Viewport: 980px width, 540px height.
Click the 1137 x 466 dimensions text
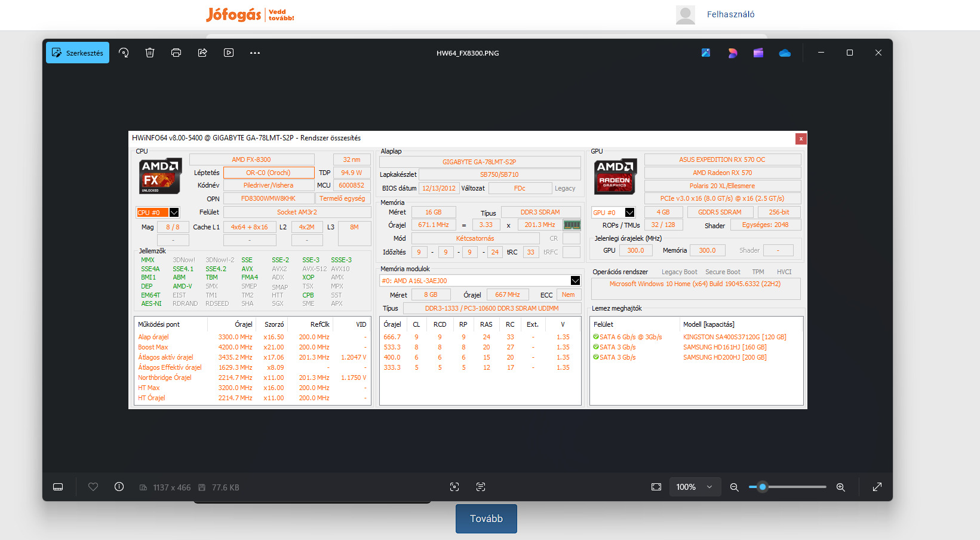(172, 487)
